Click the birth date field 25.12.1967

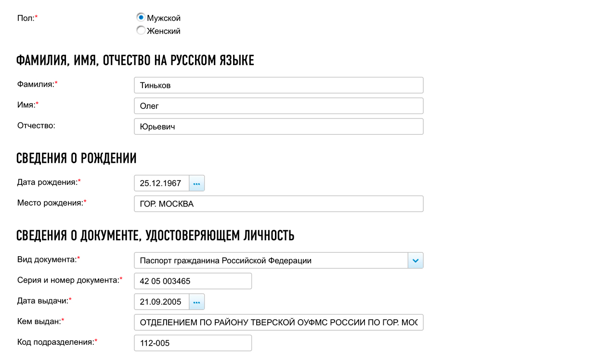pos(161,183)
